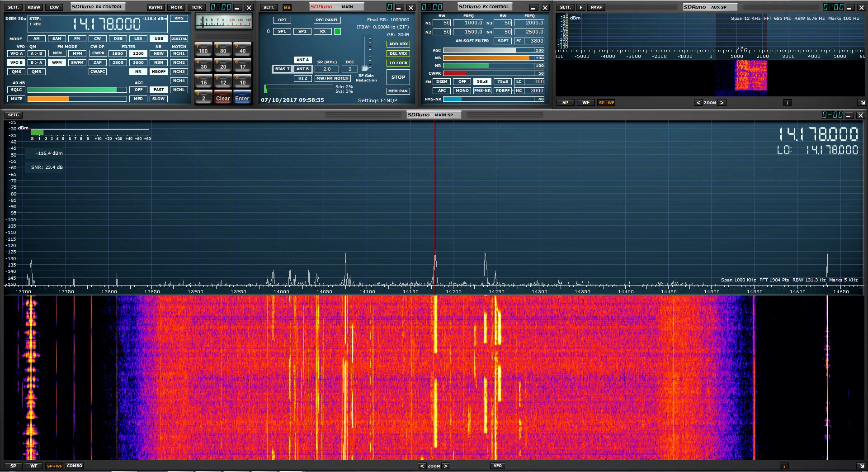The image size is (868, 472).
Task: Select WF view in AUX SP
Action: point(586,103)
